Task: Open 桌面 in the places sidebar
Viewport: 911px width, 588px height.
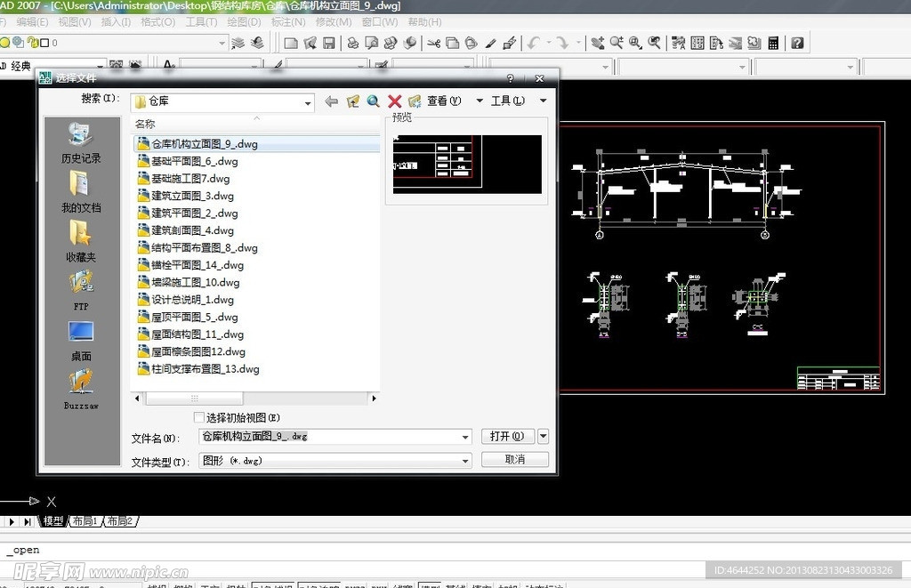Action: tap(81, 341)
